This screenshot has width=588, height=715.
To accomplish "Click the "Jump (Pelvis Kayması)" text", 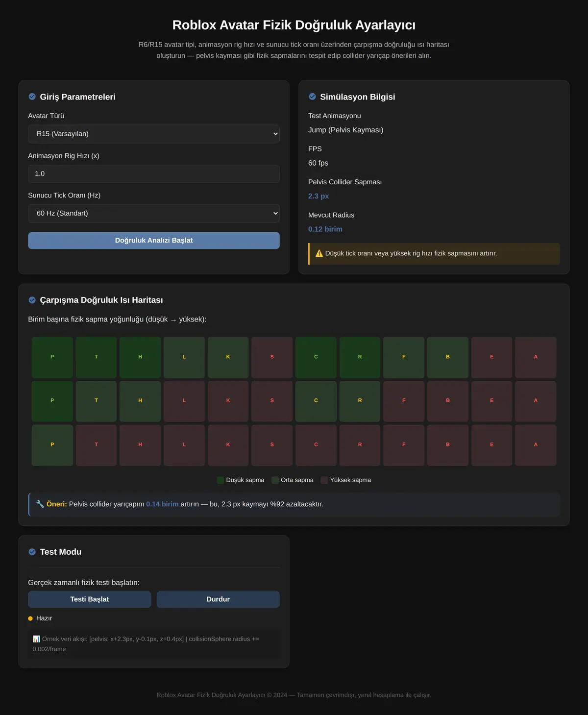I will 346,130.
